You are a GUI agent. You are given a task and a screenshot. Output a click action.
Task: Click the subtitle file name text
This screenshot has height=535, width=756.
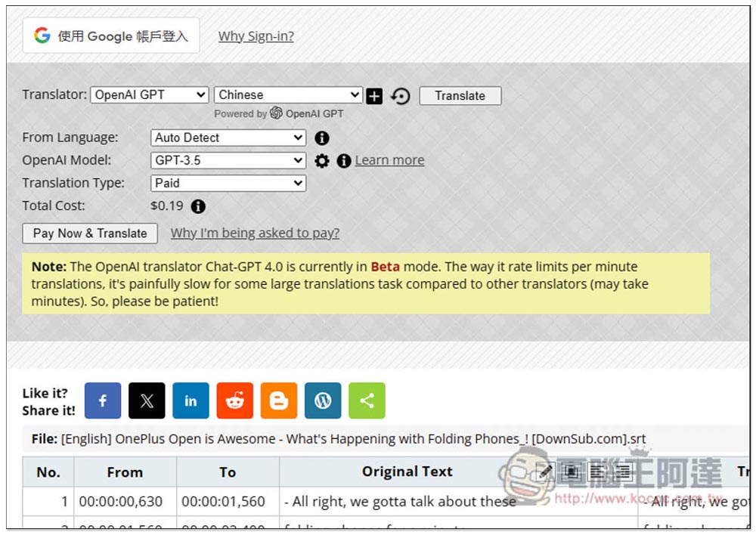(x=353, y=439)
